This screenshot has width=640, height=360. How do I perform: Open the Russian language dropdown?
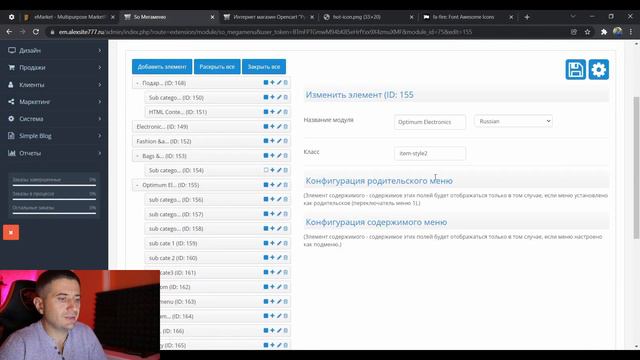[x=513, y=121]
